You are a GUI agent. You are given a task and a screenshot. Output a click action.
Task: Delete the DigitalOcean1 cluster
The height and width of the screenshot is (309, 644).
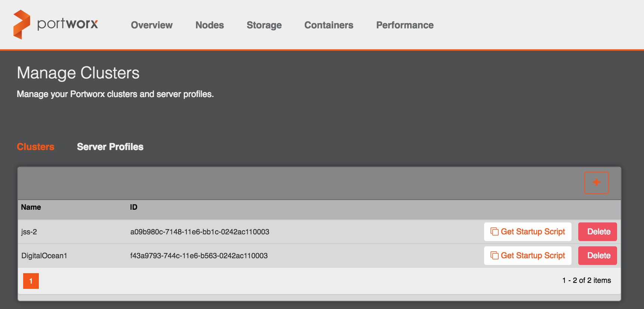point(597,256)
